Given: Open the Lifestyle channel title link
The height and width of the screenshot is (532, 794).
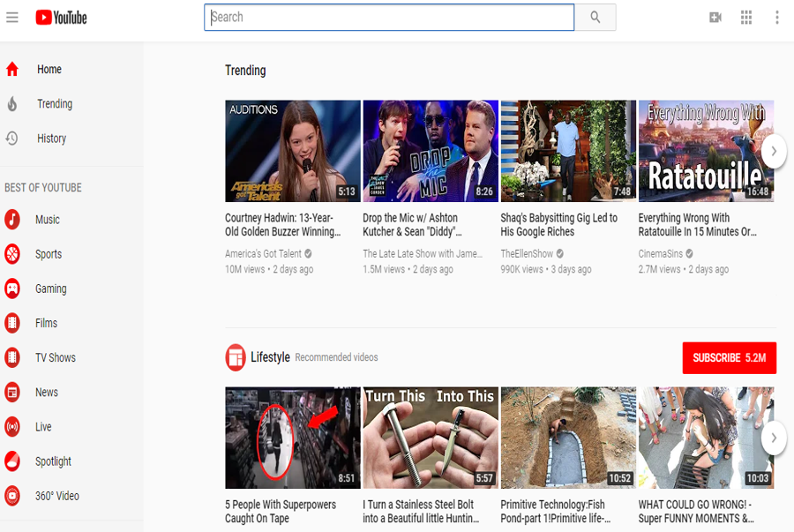Looking at the screenshot, I should coord(271,357).
